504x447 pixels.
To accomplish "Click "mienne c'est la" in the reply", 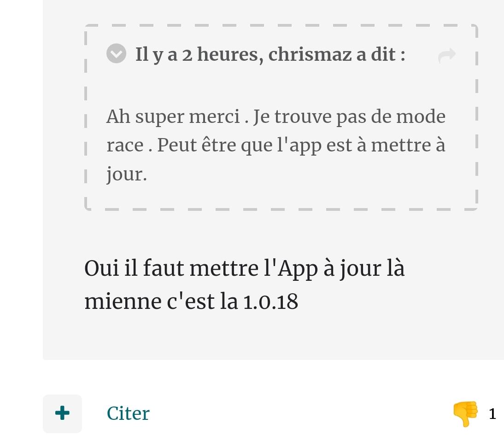I will click(161, 302).
